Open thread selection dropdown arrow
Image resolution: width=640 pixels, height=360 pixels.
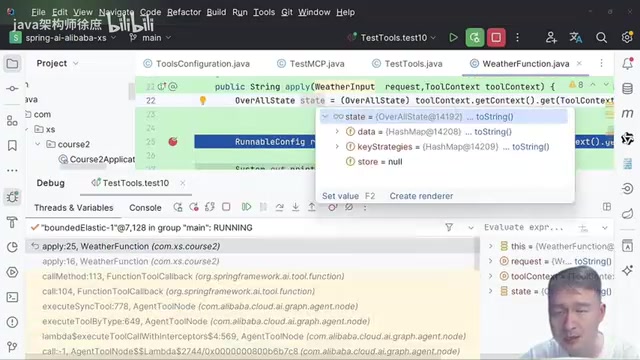coord(471,228)
